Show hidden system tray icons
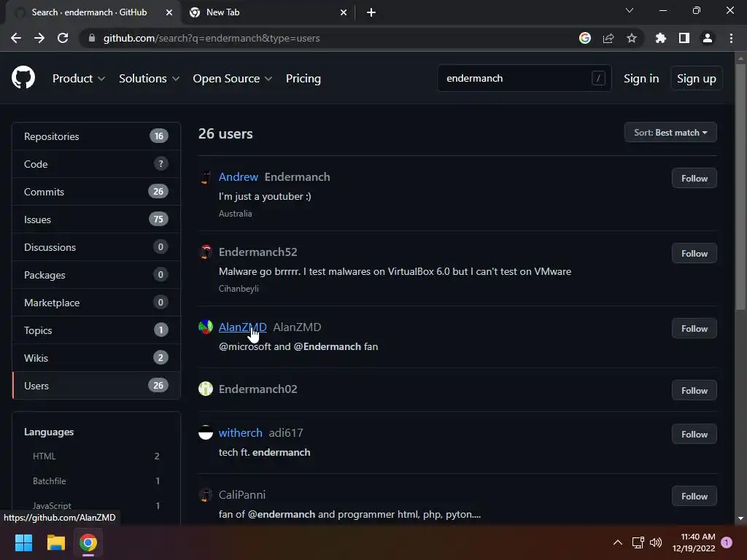747x560 pixels. coord(617,542)
